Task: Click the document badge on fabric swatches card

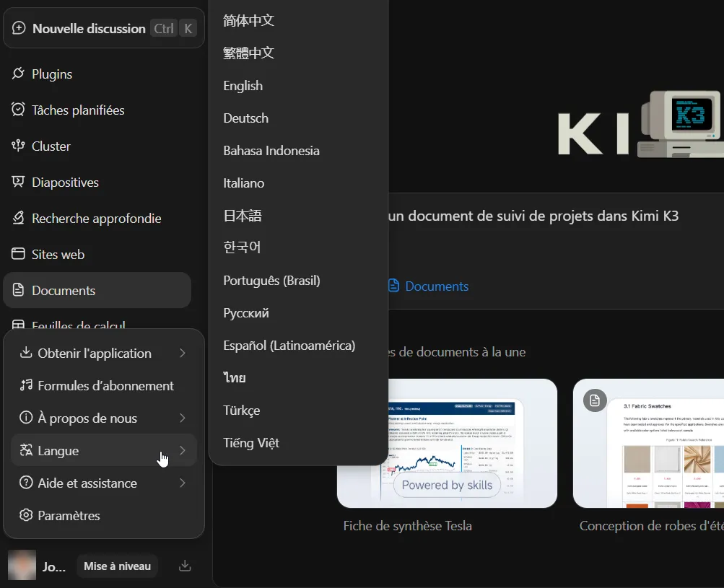Action: (595, 400)
